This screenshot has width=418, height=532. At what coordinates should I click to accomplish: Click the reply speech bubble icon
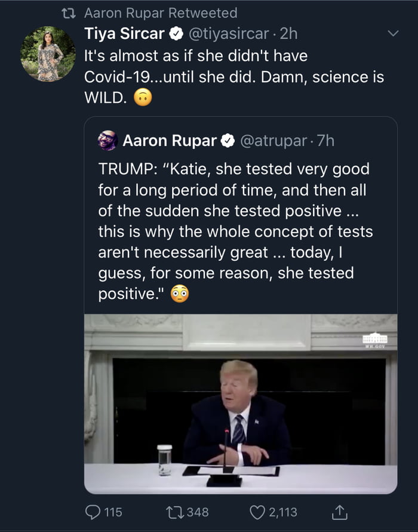(x=94, y=512)
